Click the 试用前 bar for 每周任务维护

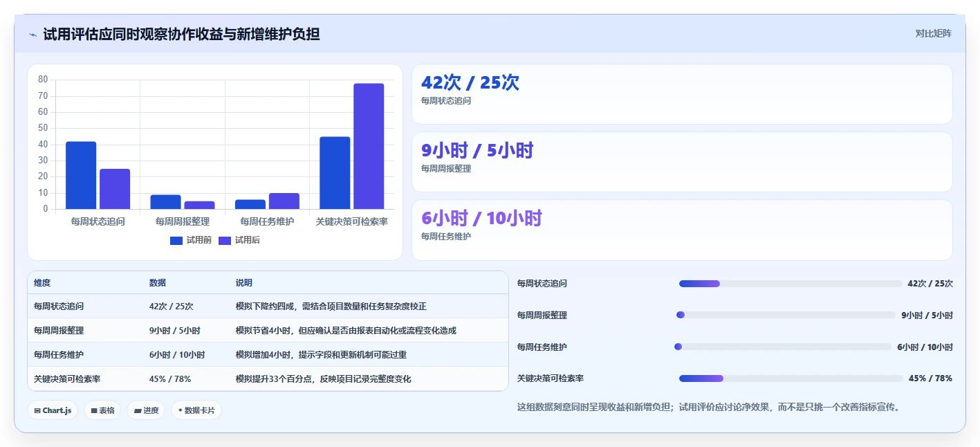(x=250, y=204)
